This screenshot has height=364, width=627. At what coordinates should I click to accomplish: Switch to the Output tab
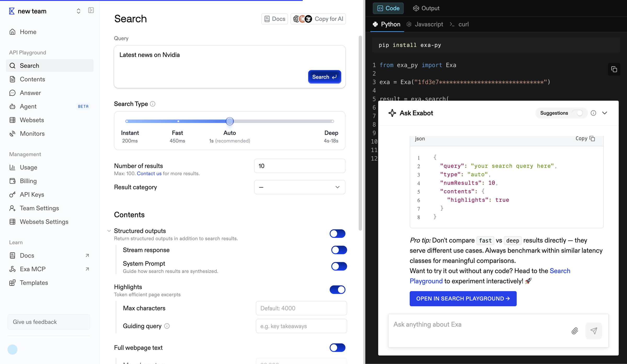pyautogui.click(x=426, y=8)
